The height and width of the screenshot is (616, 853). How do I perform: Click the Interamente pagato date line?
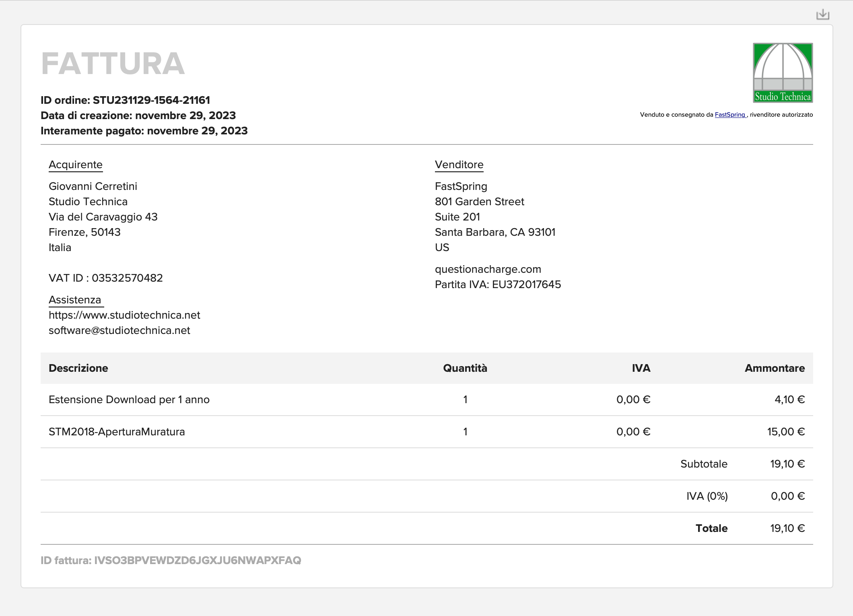tap(144, 131)
